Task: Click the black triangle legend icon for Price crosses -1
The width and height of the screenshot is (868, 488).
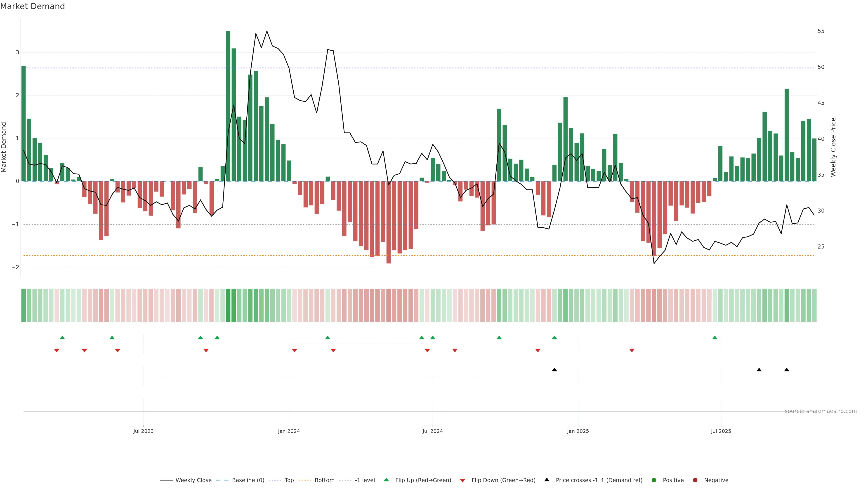Action: (547, 480)
